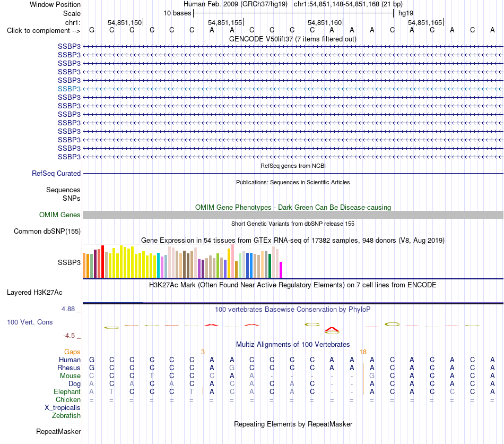Click the dark green bar in GTEx chart
The height and width of the screenshot is (444, 504).
[x=270, y=266]
